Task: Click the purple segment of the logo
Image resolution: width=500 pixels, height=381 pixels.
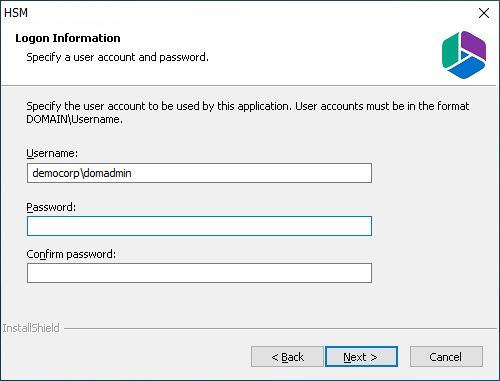Action: [x=475, y=45]
